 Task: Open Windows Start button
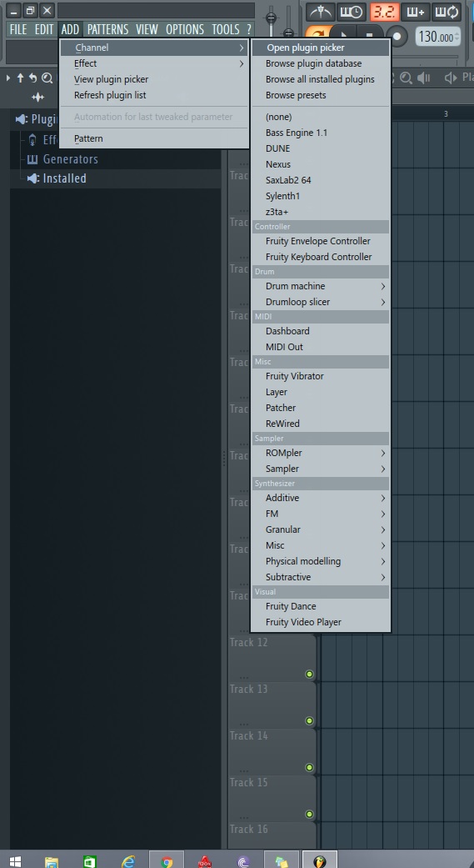(15, 861)
